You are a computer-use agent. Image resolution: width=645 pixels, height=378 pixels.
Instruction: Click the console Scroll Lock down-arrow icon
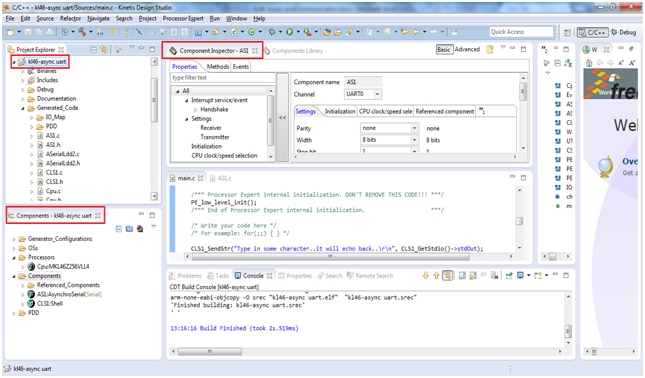425,276
